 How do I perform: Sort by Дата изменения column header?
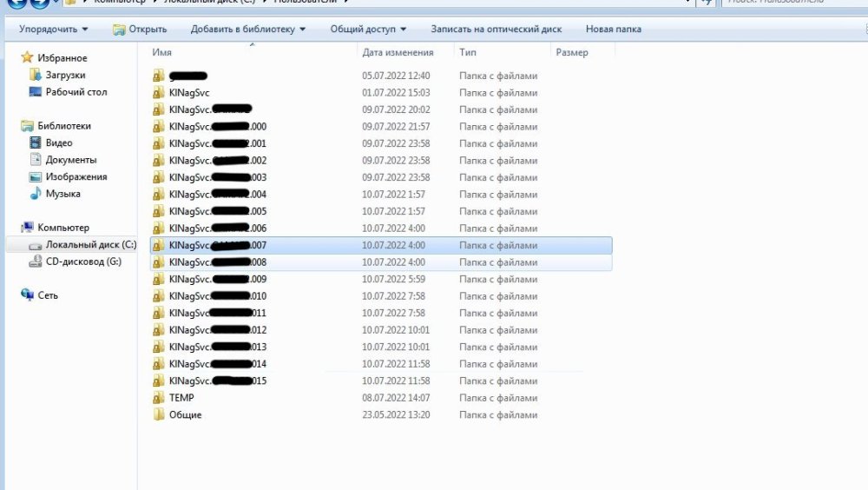pos(398,52)
